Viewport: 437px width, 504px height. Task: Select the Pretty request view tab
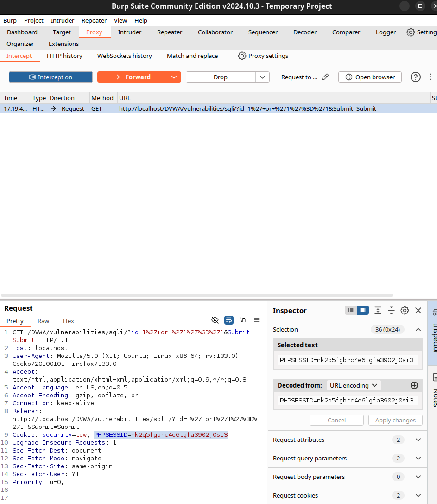(15, 321)
